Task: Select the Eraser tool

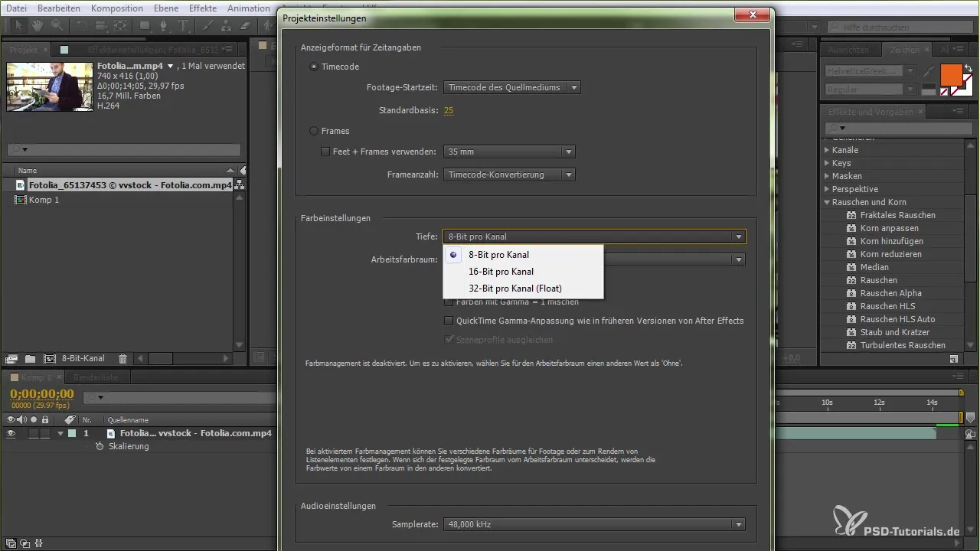Action: (245, 26)
